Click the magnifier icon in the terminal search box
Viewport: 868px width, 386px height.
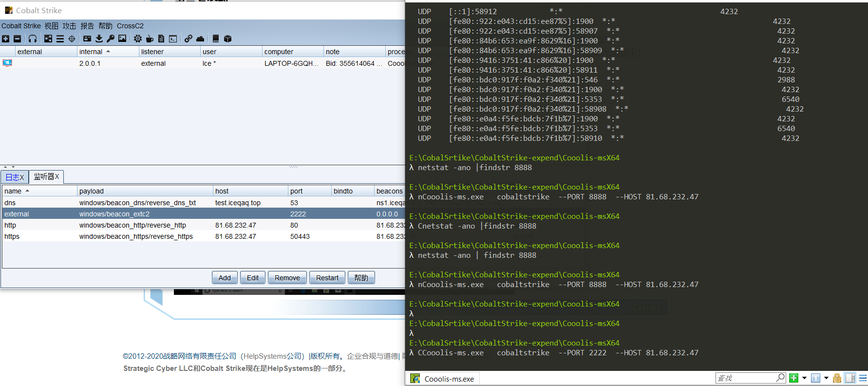[x=780, y=378]
